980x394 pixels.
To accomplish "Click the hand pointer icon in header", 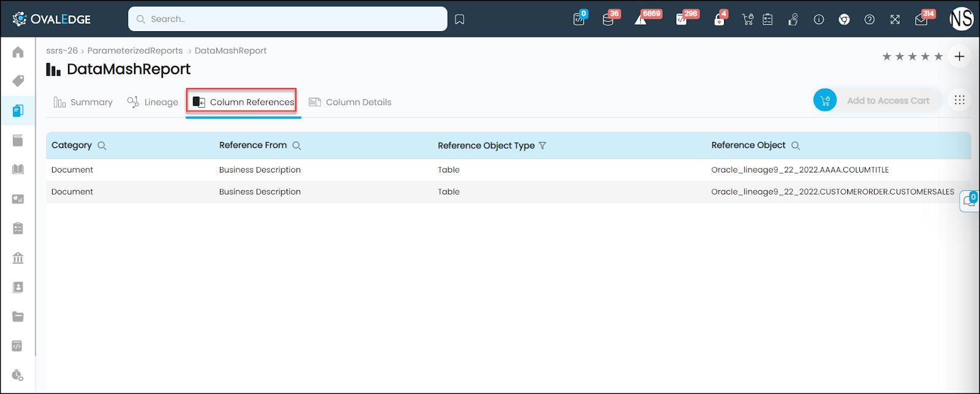I will [x=793, y=20].
